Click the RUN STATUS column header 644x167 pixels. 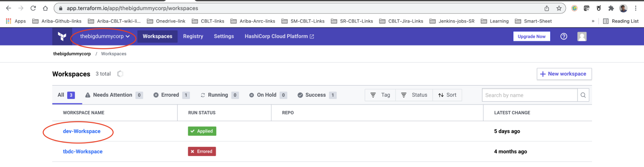202,113
